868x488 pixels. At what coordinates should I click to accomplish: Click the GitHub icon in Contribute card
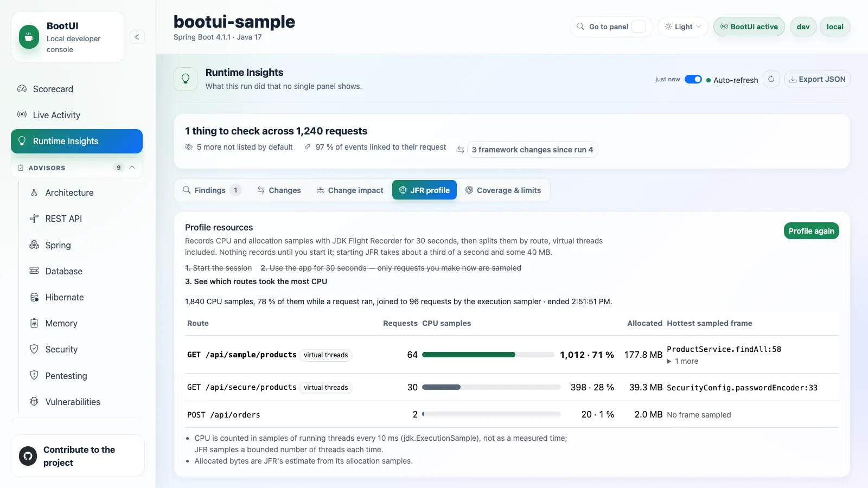(x=28, y=456)
